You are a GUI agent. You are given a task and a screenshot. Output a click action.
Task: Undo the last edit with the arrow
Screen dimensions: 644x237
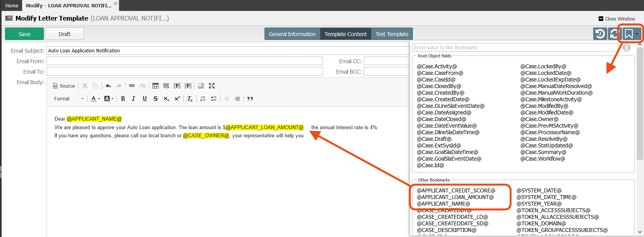pyautogui.click(x=108, y=86)
